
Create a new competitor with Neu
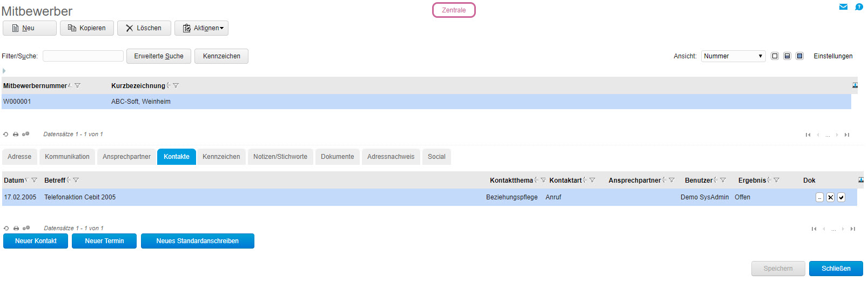point(30,28)
